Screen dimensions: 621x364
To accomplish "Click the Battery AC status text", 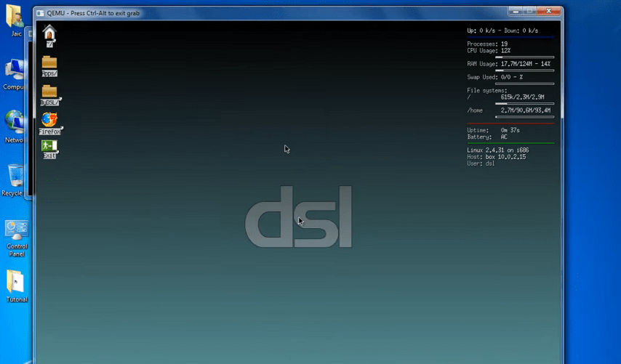I will 487,137.
